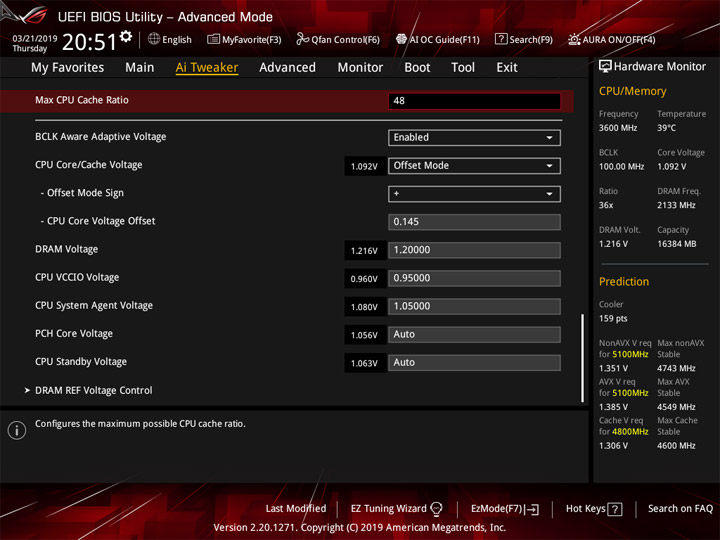The height and width of the screenshot is (540, 720).
Task: Open the Boot tab
Action: pyautogui.click(x=417, y=68)
